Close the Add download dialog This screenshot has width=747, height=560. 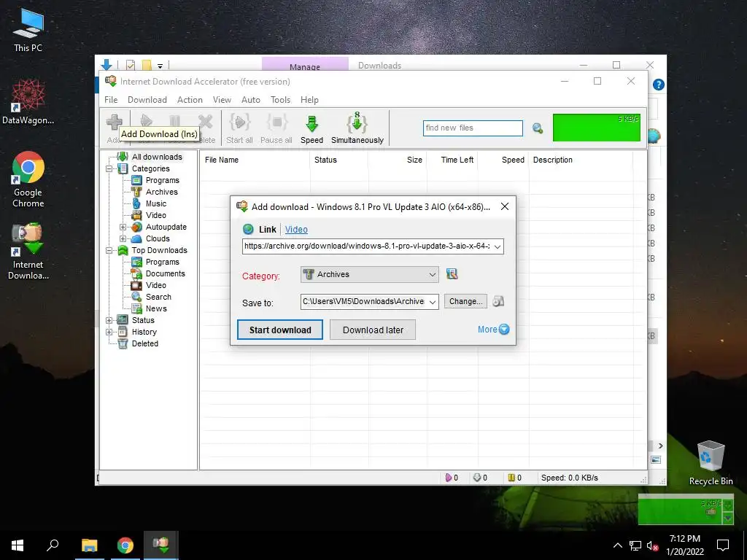[505, 206]
